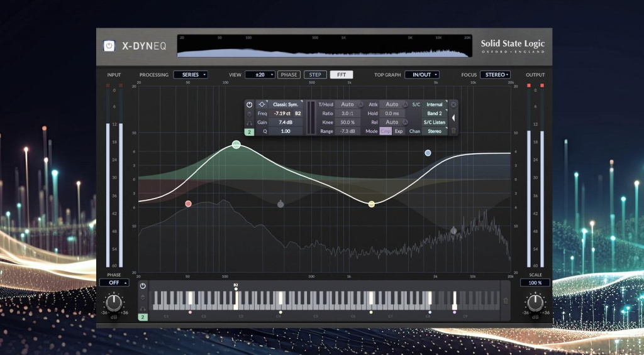Open the VIEW ±20 range dropdown

(260, 75)
